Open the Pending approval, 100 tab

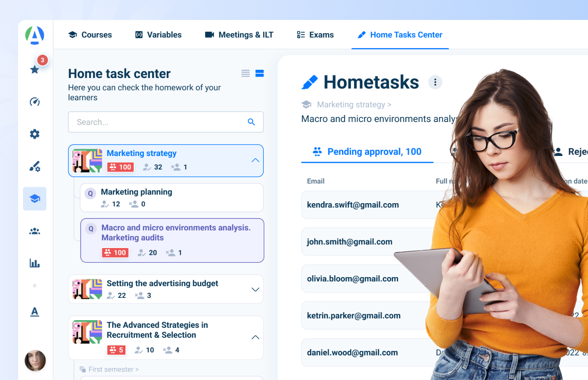[367, 151]
